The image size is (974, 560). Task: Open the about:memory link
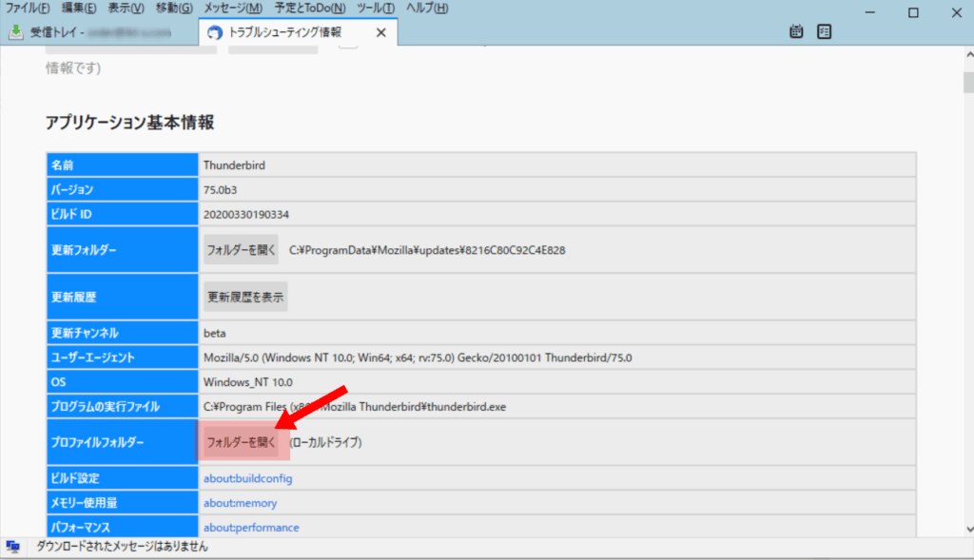point(240,503)
